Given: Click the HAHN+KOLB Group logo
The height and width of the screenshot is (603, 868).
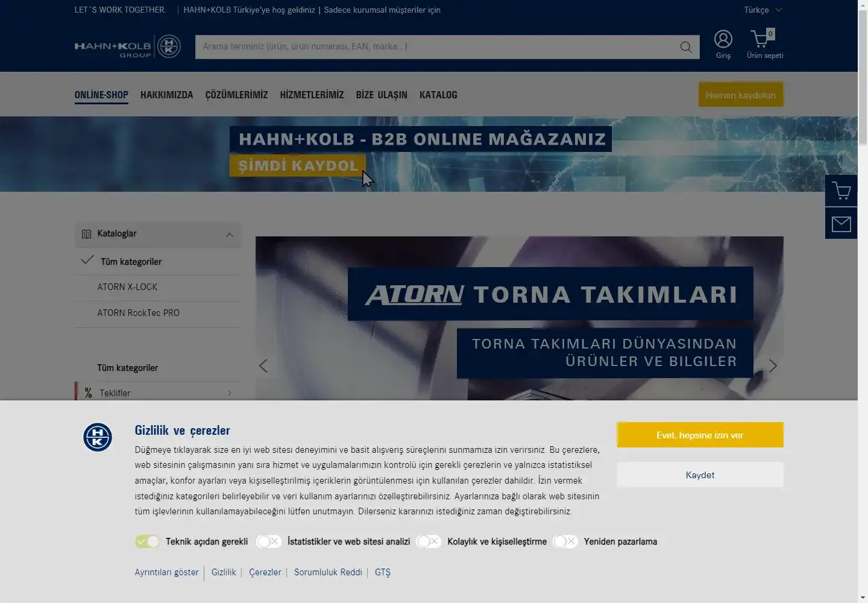Looking at the screenshot, I should click(x=127, y=46).
